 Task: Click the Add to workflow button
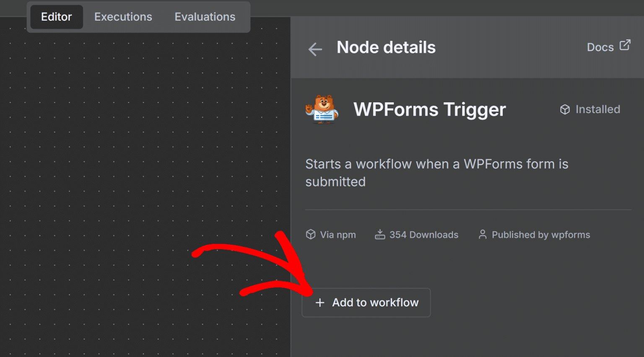[x=366, y=303]
